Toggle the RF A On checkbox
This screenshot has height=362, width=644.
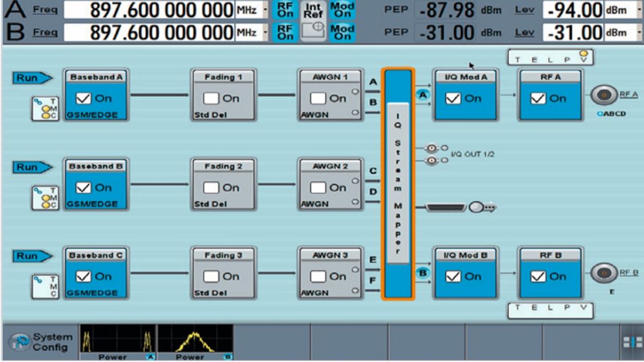[x=538, y=99]
